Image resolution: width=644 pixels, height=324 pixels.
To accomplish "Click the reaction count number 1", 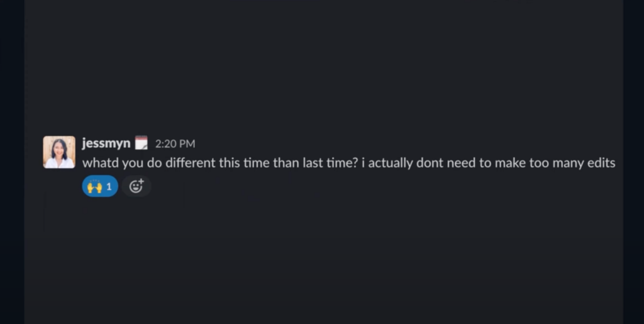I will [x=109, y=187].
